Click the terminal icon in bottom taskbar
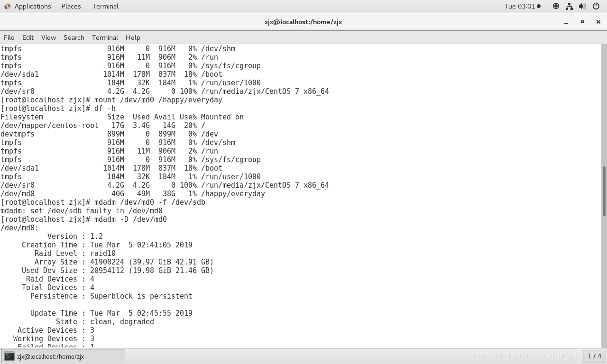Viewport: 607px width, 364px height. [x=9, y=356]
